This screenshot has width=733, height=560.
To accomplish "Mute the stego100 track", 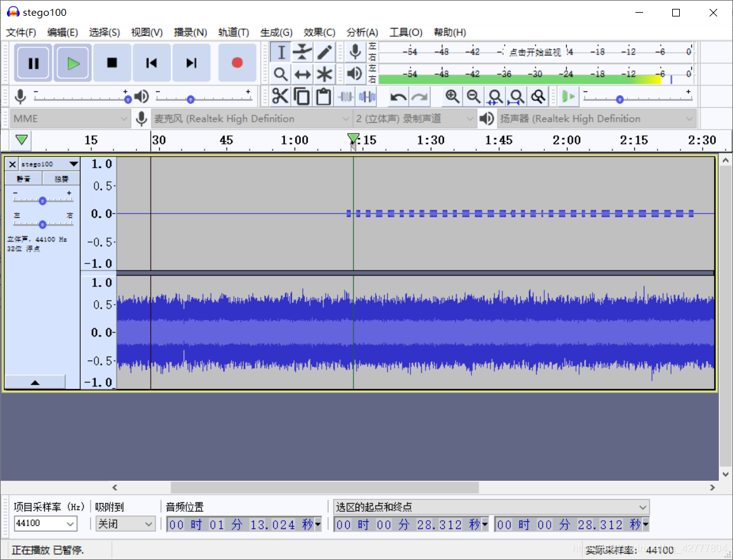I will (x=23, y=179).
